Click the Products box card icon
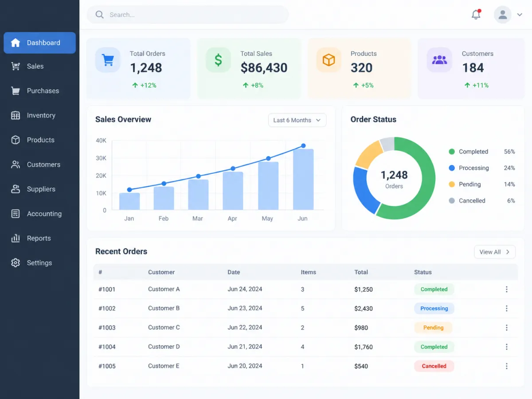The height and width of the screenshot is (399, 532). click(329, 60)
